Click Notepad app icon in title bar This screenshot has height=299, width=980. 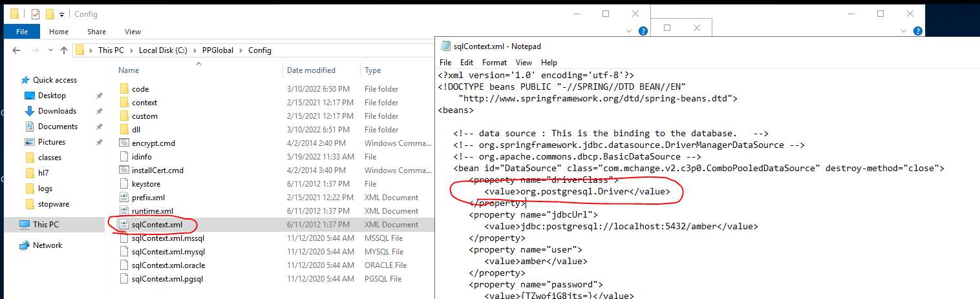[x=445, y=46]
